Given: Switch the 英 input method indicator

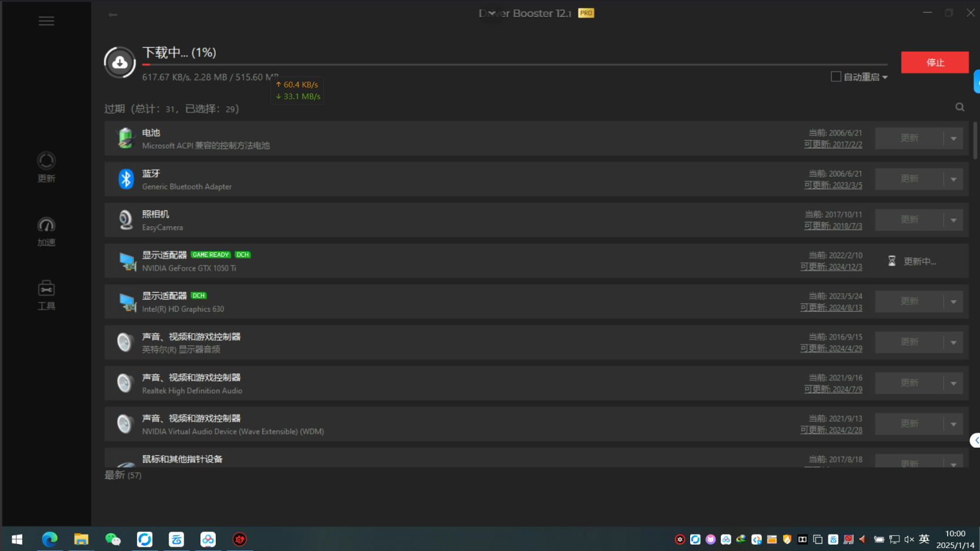Looking at the screenshot, I should [924, 539].
